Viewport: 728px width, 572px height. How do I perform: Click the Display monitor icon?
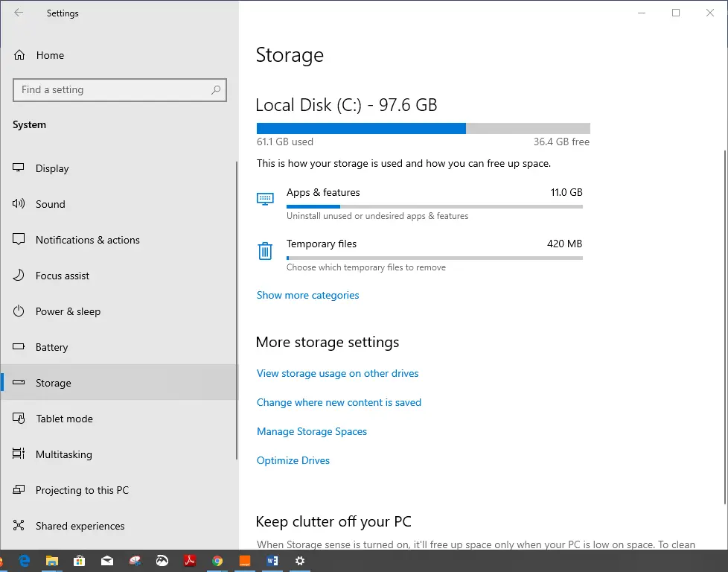(x=19, y=168)
